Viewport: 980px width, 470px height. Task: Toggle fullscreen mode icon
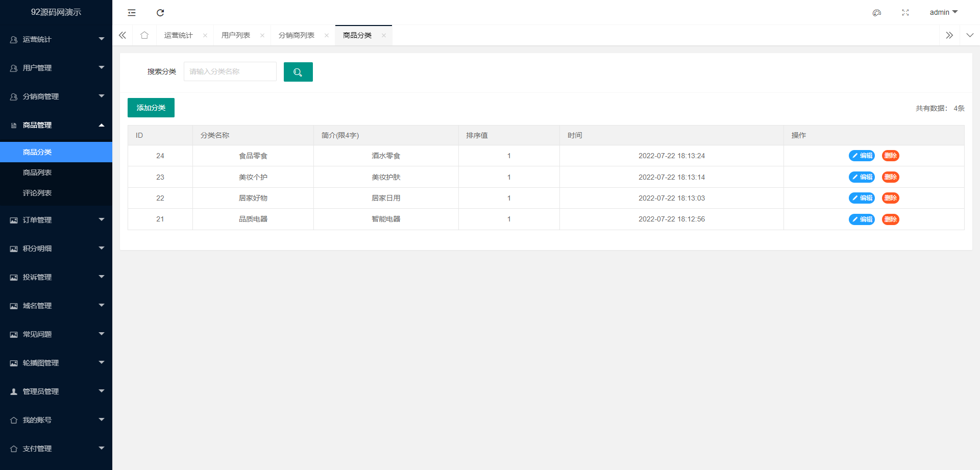pyautogui.click(x=905, y=13)
